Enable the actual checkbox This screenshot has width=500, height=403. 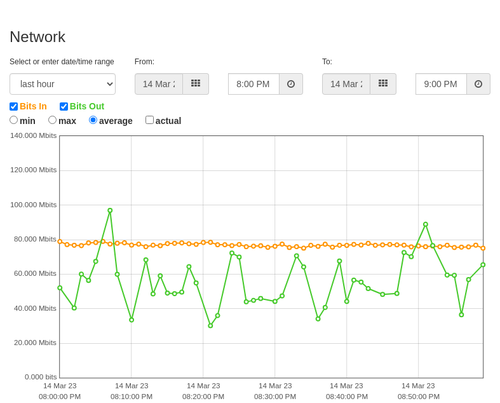tap(149, 120)
